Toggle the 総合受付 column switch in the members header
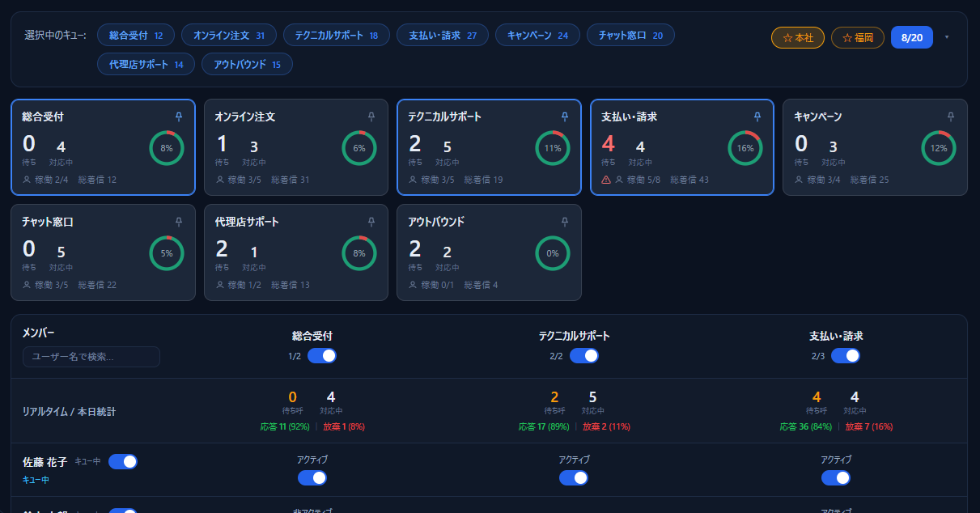This screenshot has height=513, width=980. 322,356
